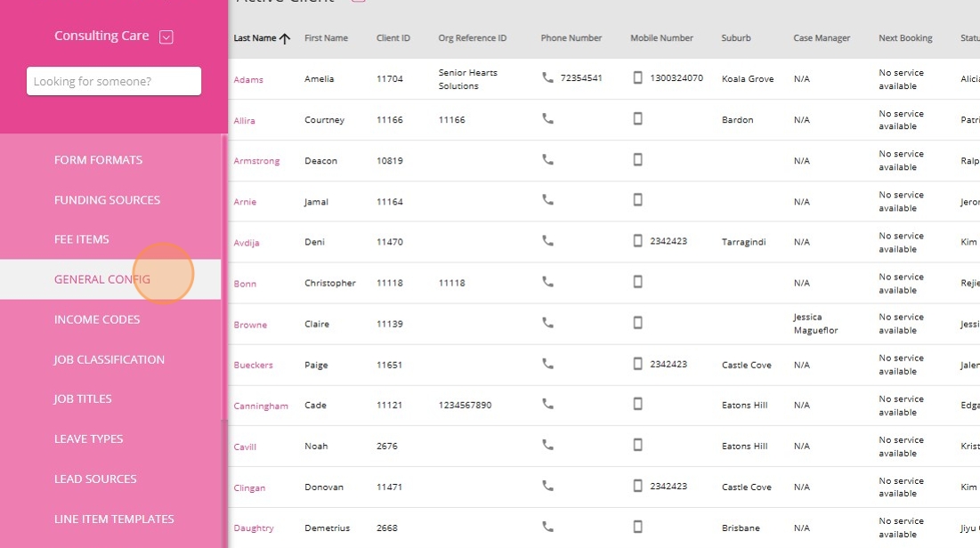Click mobile icon in Bueckers row

tap(637, 363)
